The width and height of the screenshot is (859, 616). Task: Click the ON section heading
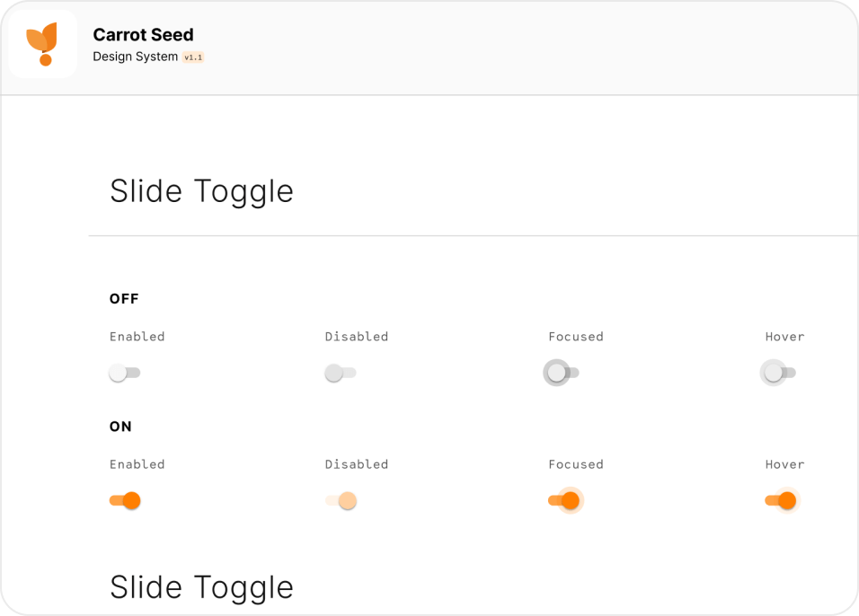[120, 427]
